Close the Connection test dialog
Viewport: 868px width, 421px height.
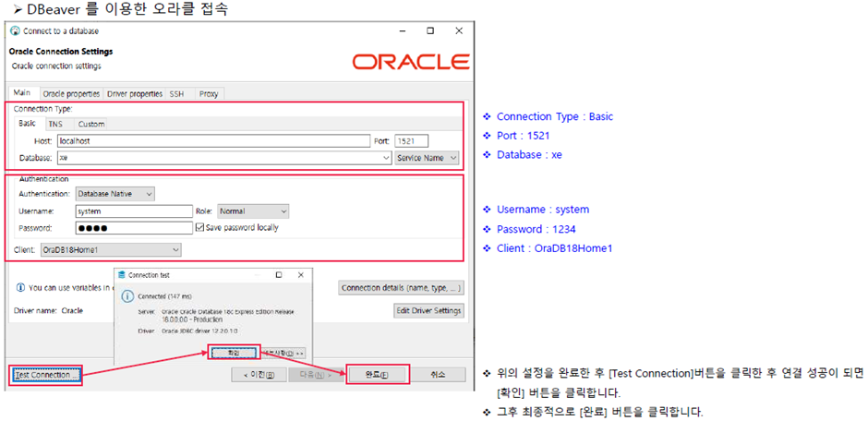(301, 274)
